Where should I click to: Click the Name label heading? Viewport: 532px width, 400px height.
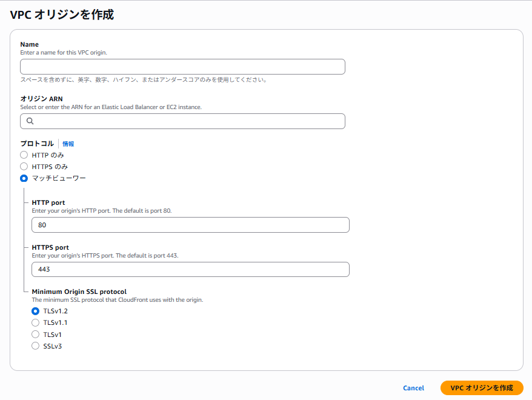29,44
